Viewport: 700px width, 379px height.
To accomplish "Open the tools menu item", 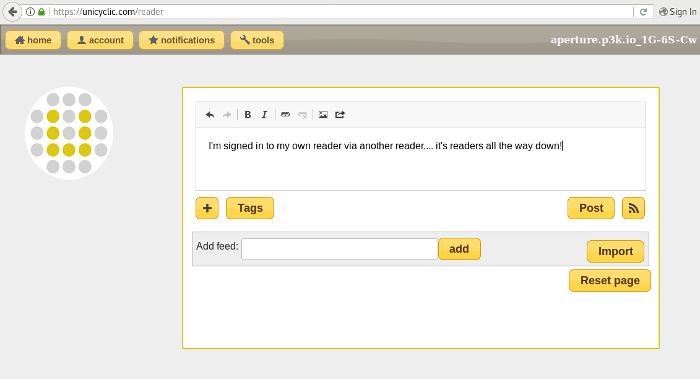I will click(x=257, y=40).
